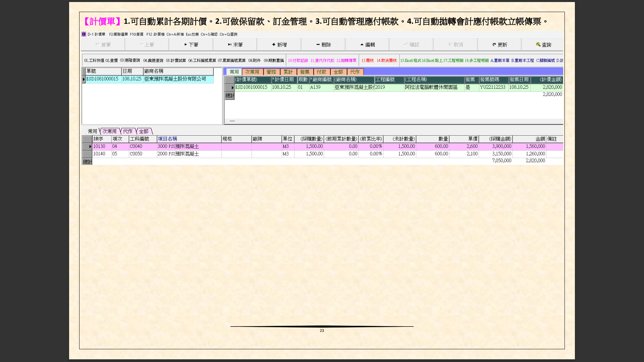Click item code C0040 cell

point(143,146)
